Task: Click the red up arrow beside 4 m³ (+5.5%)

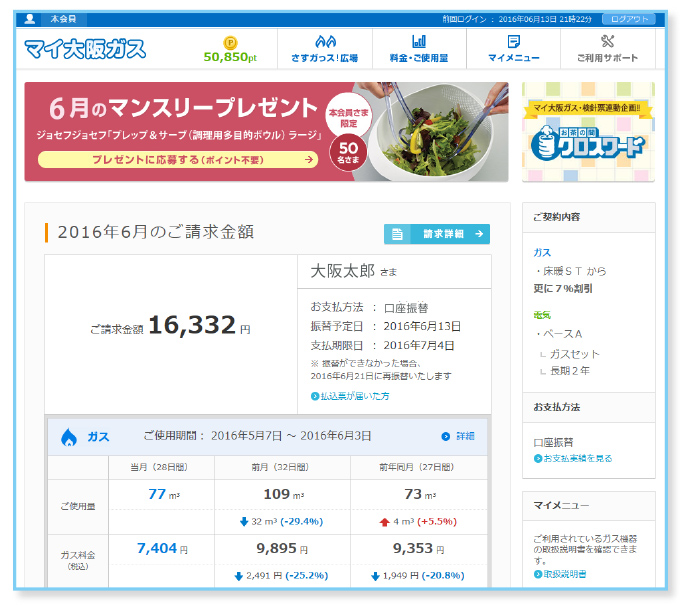Action: point(384,522)
